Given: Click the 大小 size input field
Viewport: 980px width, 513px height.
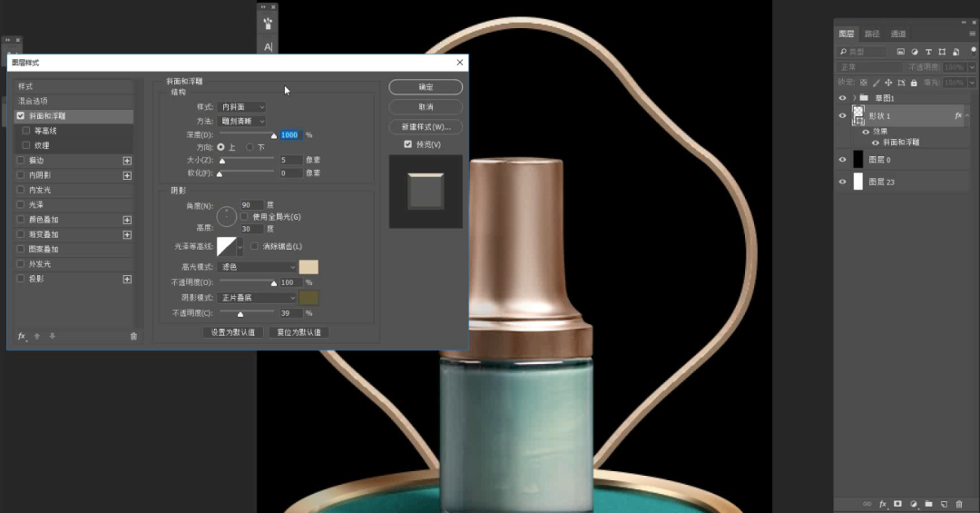Looking at the screenshot, I should click(x=290, y=160).
